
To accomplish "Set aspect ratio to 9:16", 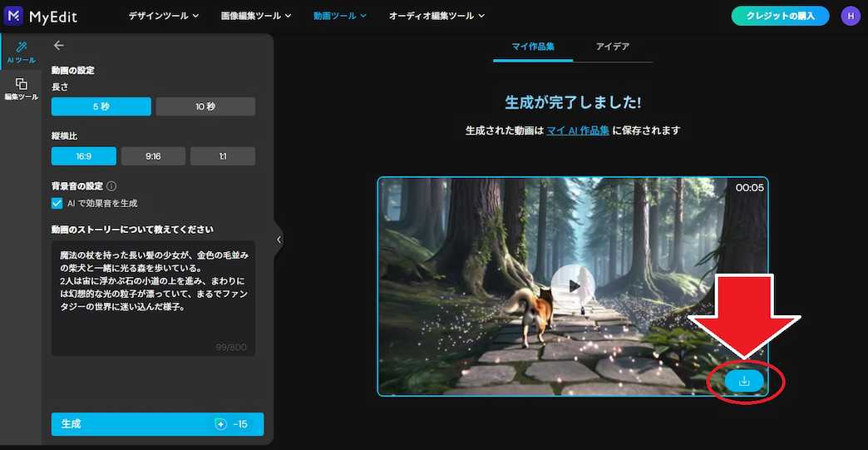I will click(x=153, y=156).
